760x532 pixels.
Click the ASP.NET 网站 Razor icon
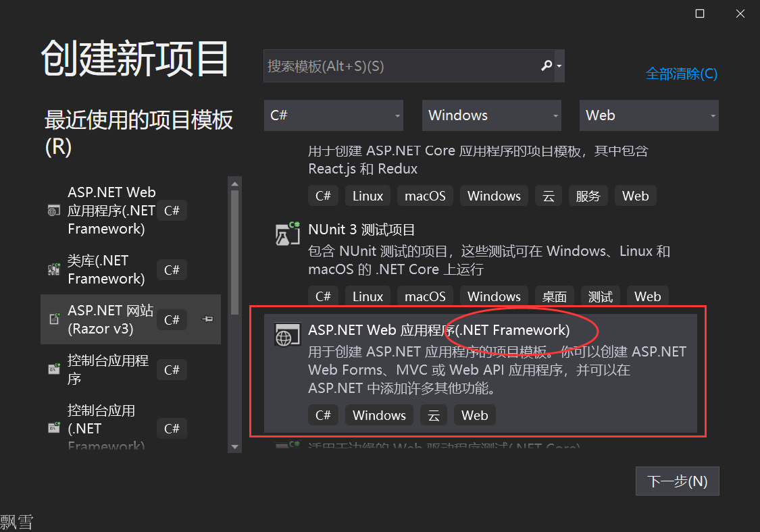pyautogui.click(x=54, y=319)
